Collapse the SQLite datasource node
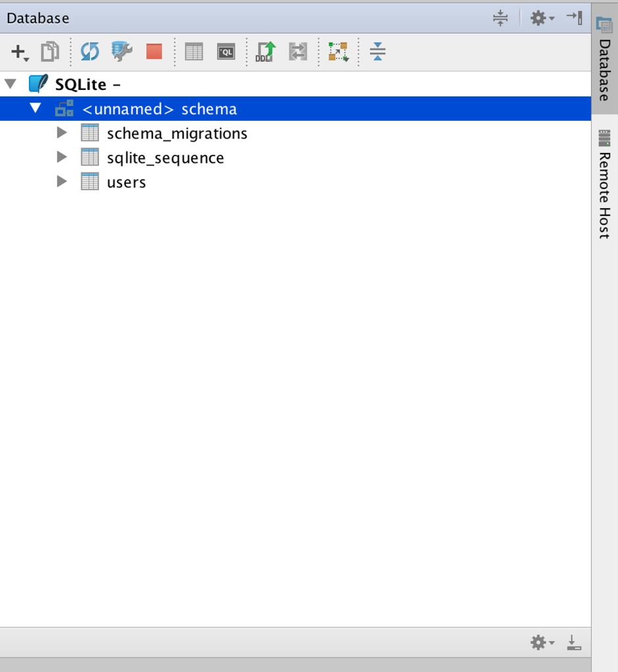 tap(10, 84)
